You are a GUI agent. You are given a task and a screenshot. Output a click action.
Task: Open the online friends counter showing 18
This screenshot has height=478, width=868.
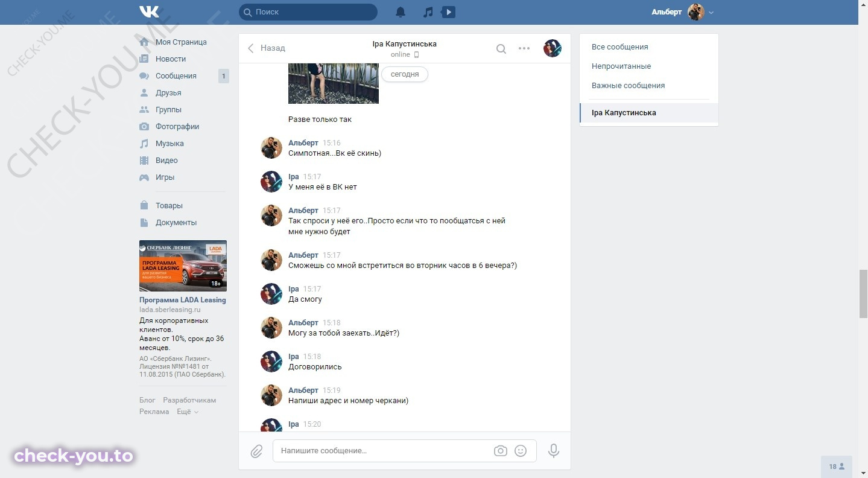tap(837, 467)
